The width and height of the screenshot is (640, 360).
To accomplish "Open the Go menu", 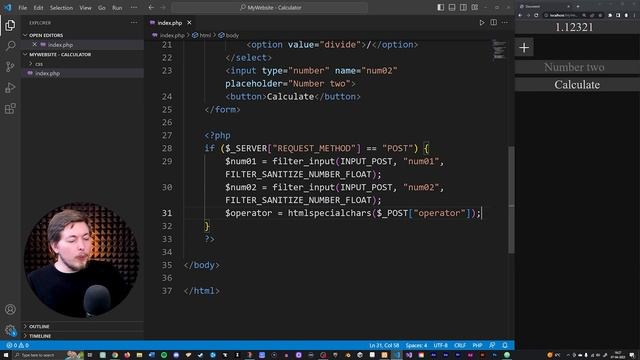I will click(x=102, y=8).
